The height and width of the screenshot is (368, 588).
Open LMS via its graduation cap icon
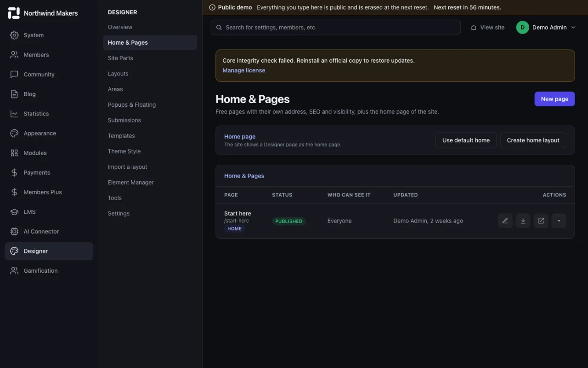[x=14, y=212]
